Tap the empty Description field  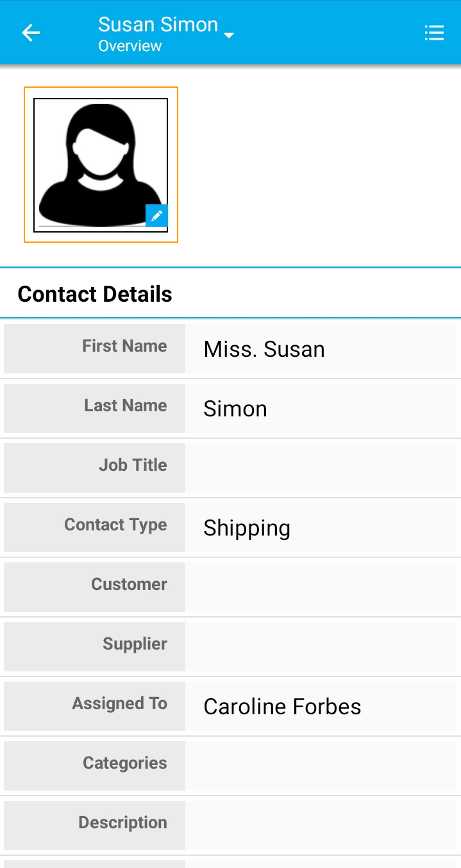tap(321, 826)
